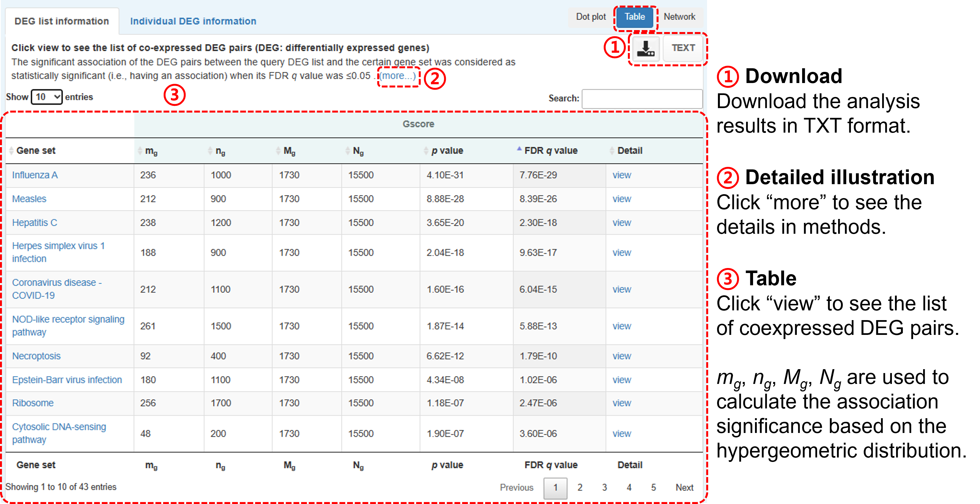Screen dimensions: 980x504
Task: Click view in the Measles row
Action: pyautogui.click(x=622, y=199)
